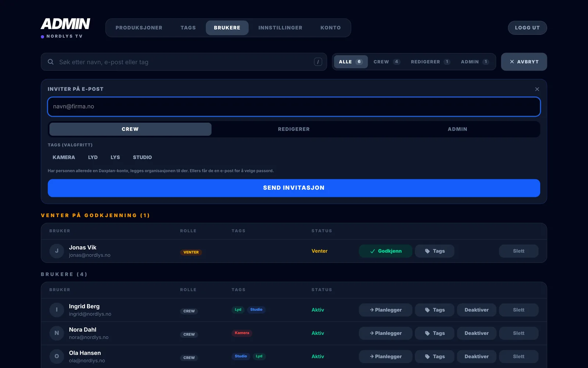This screenshot has height=368, width=588.
Task: Promote Ingrid Berg to Planlegger
Action: pos(386,310)
